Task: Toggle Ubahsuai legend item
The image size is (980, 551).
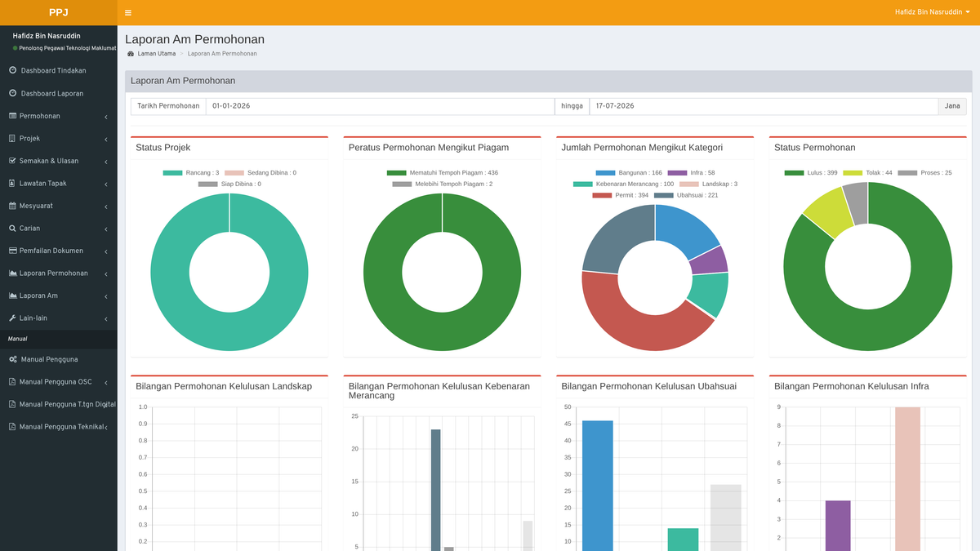Action: (686, 195)
